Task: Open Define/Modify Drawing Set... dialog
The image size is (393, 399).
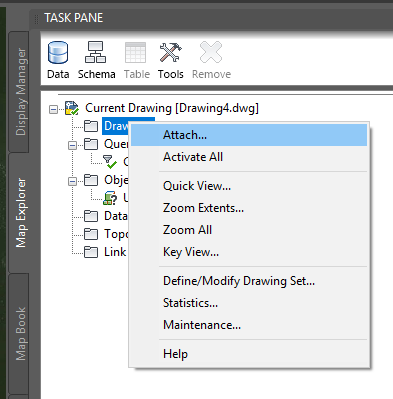Action: 249,281
